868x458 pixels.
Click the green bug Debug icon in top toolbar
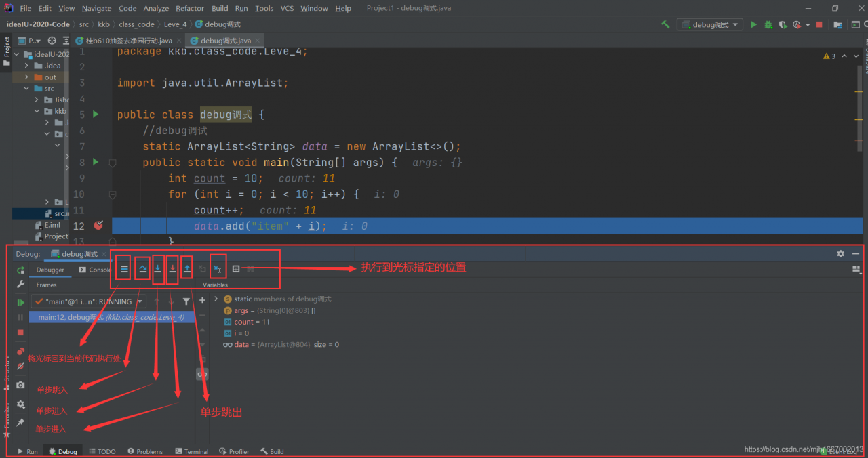tap(768, 24)
